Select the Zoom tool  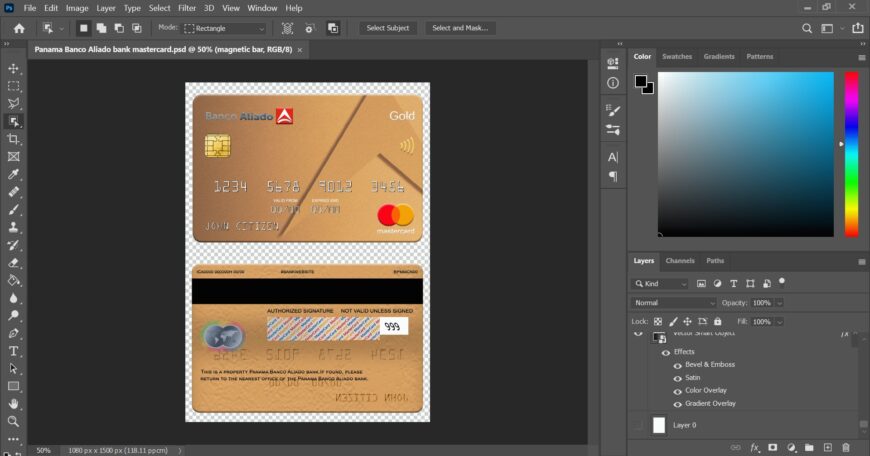point(13,422)
